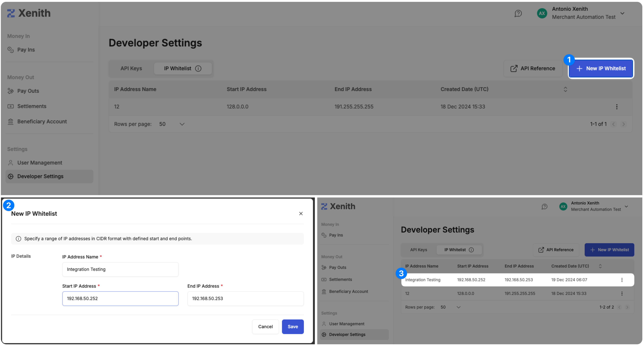644x347 pixels.
Task: Click the IP Address Name input field
Action: click(x=120, y=269)
